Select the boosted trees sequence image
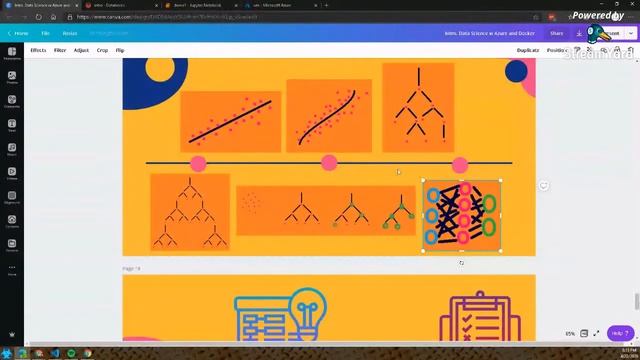 [x=326, y=211]
